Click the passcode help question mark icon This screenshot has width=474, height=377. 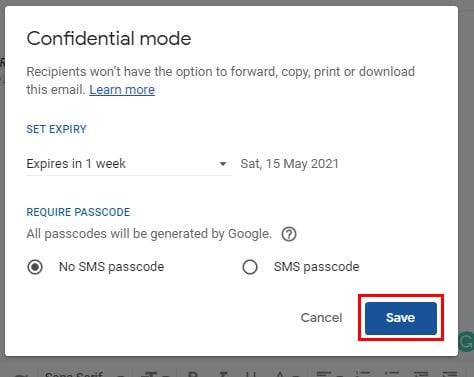coord(289,234)
